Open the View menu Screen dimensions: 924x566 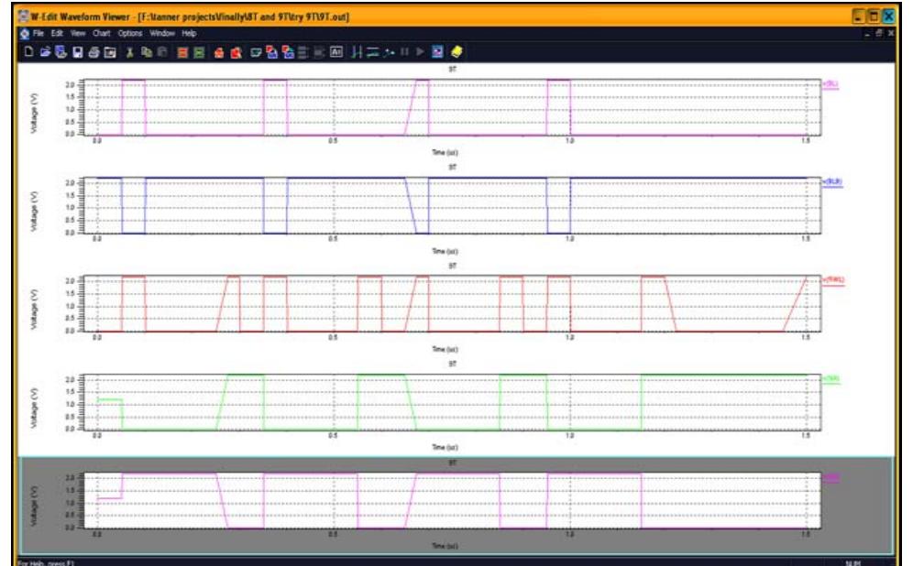click(x=78, y=34)
